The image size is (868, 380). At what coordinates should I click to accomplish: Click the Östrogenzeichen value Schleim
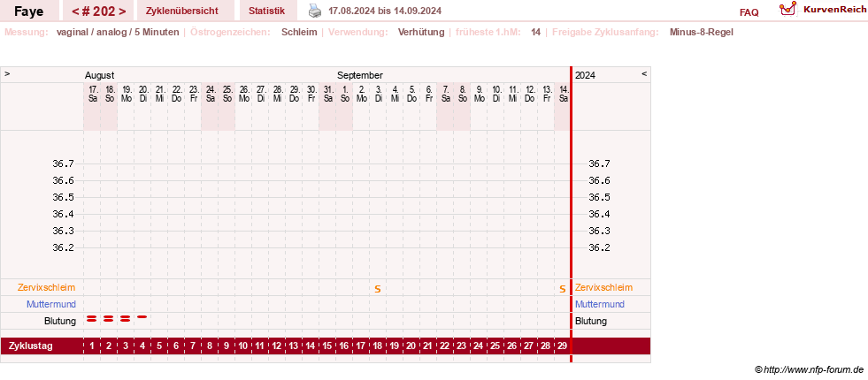pyautogui.click(x=299, y=32)
